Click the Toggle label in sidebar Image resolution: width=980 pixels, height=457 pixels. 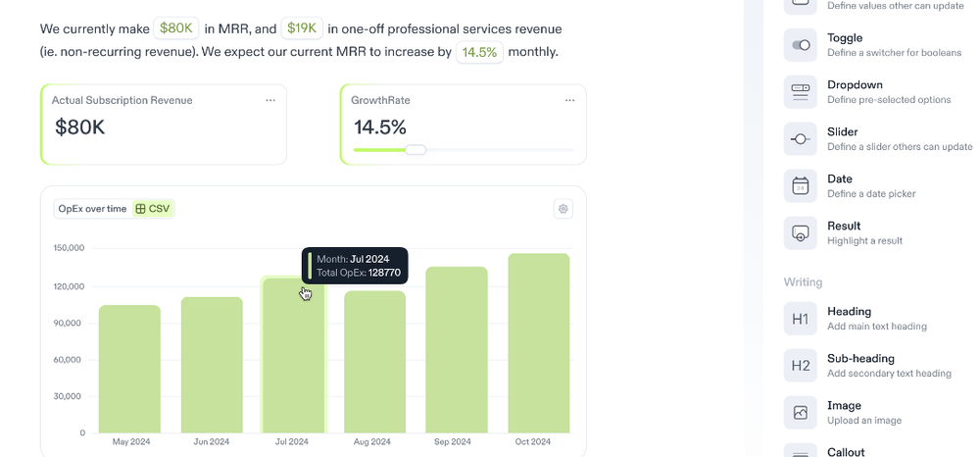coord(845,38)
